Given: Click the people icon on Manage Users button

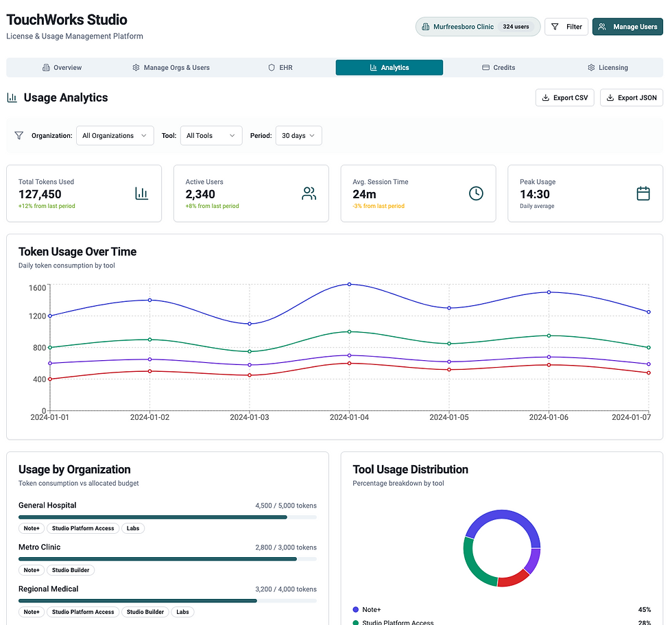Looking at the screenshot, I should pyautogui.click(x=602, y=27).
